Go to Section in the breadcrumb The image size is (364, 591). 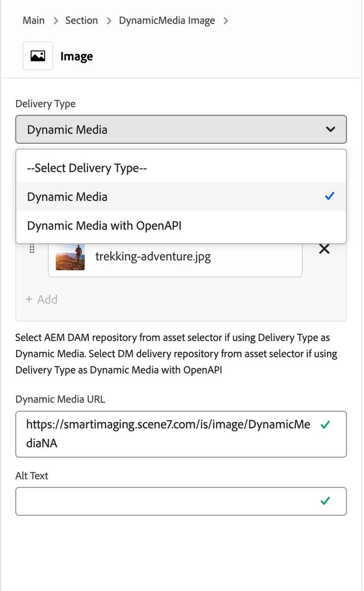coord(82,21)
